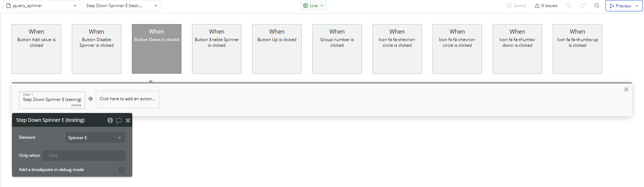Image resolution: width=644 pixels, height=187 pixels.
Task: Delete the Step 1 action
Action: [76, 105]
